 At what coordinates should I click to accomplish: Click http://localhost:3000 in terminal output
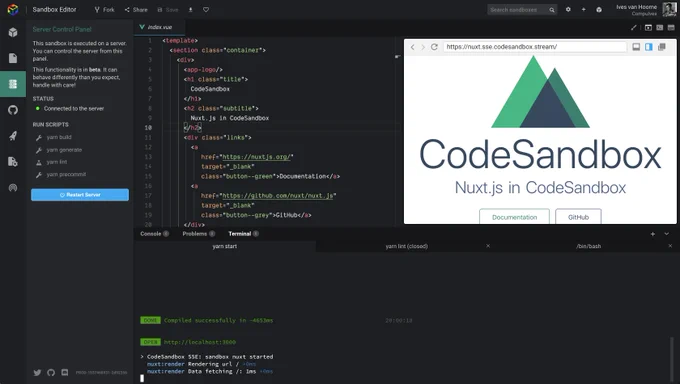200,342
